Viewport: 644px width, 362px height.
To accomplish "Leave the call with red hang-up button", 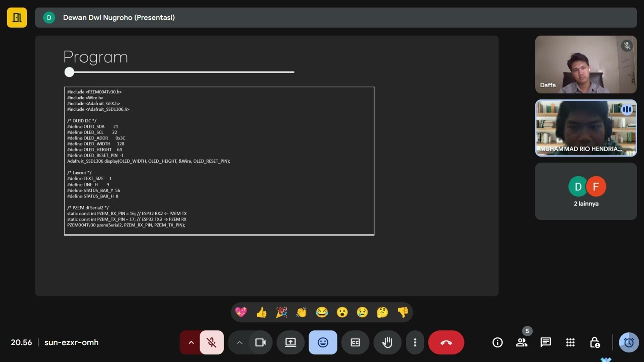I will [446, 342].
